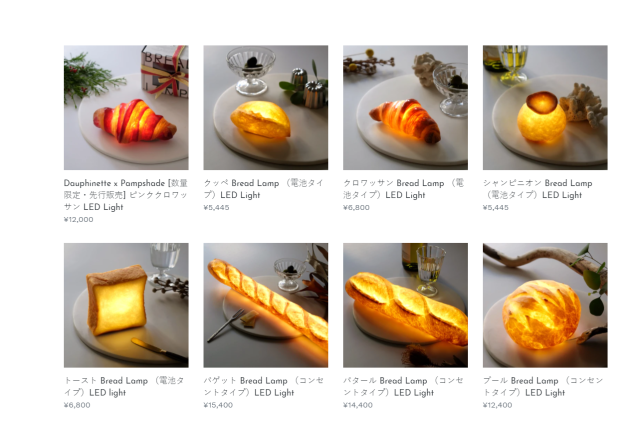Select the ¥12,400 price under Boule lamp

coord(498,405)
